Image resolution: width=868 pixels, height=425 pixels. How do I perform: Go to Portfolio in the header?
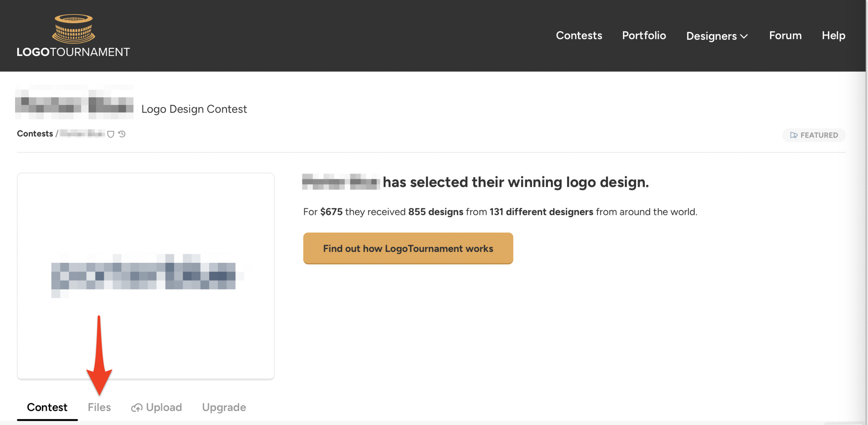coord(644,36)
